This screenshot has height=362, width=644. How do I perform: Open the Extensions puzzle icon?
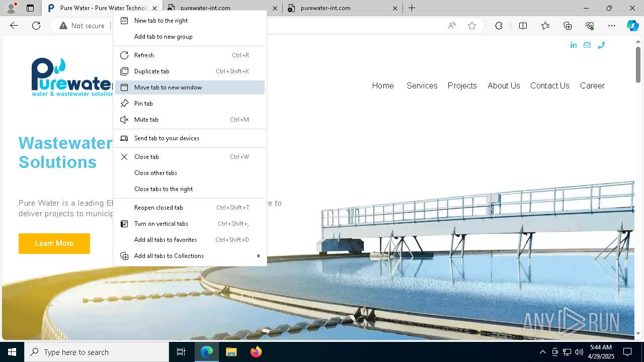click(x=499, y=26)
